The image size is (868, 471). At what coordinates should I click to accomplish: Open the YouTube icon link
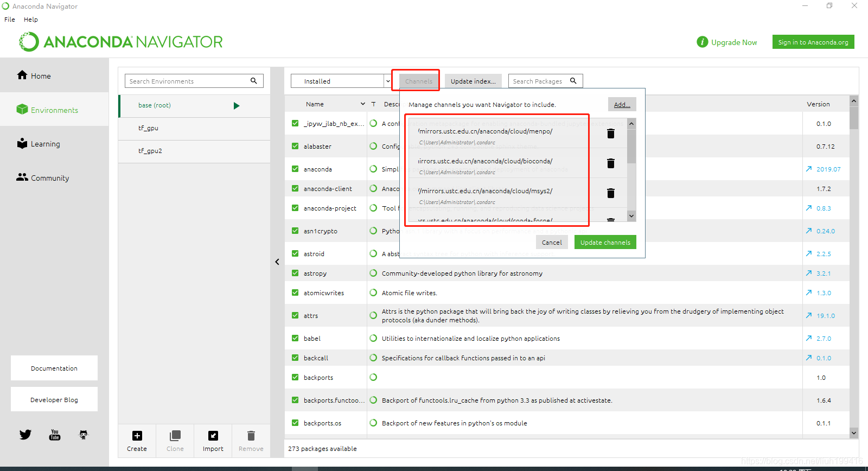click(55, 435)
